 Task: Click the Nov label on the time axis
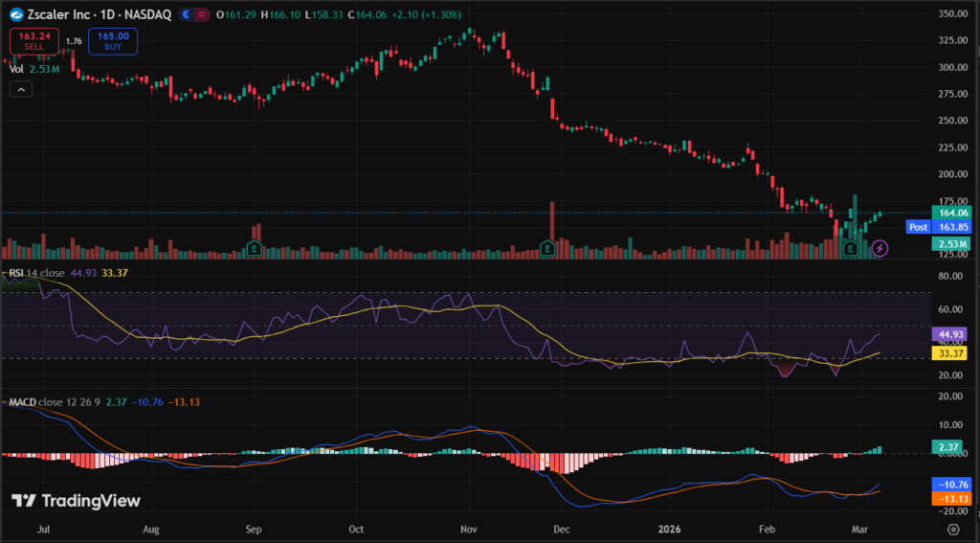468,528
